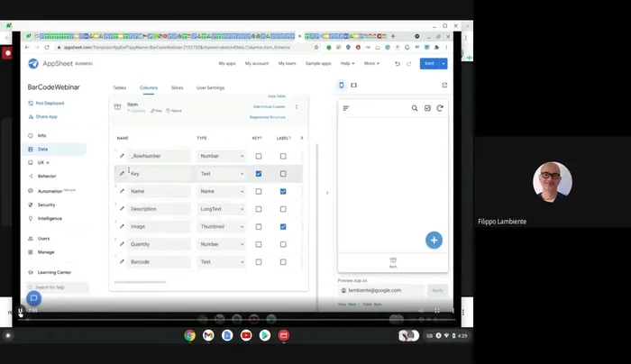Uncheck the LABEL? checkbox for Image row
631x364 pixels.
point(283,226)
